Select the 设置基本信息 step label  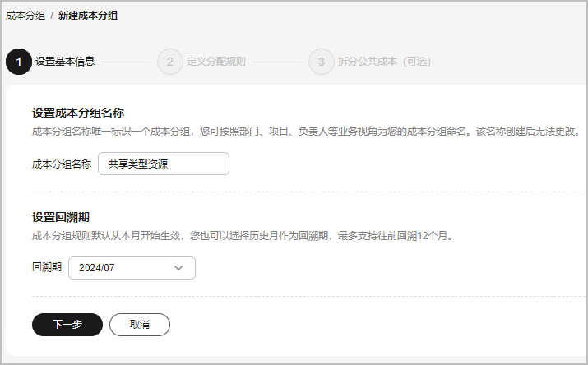[65, 62]
